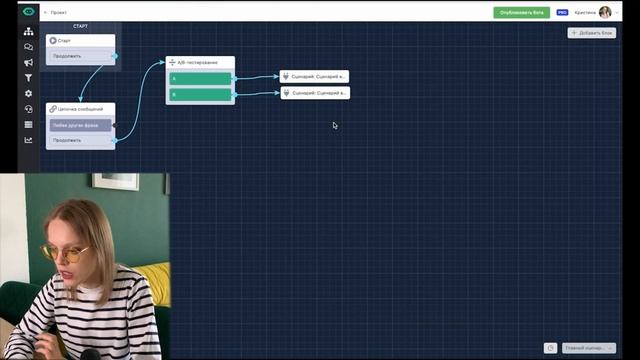Click the Проект breadcrumb text
The width and height of the screenshot is (640, 360).
point(59,13)
